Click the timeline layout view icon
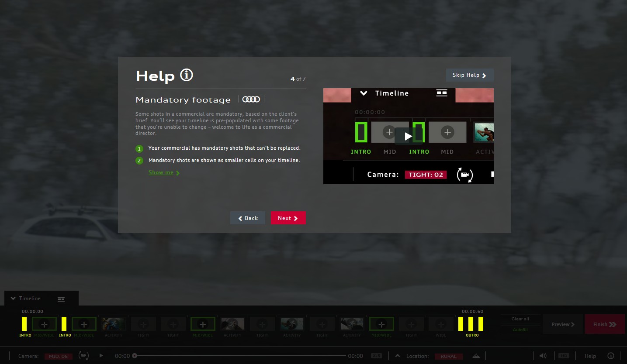This screenshot has width=627, height=364. [x=61, y=299]
